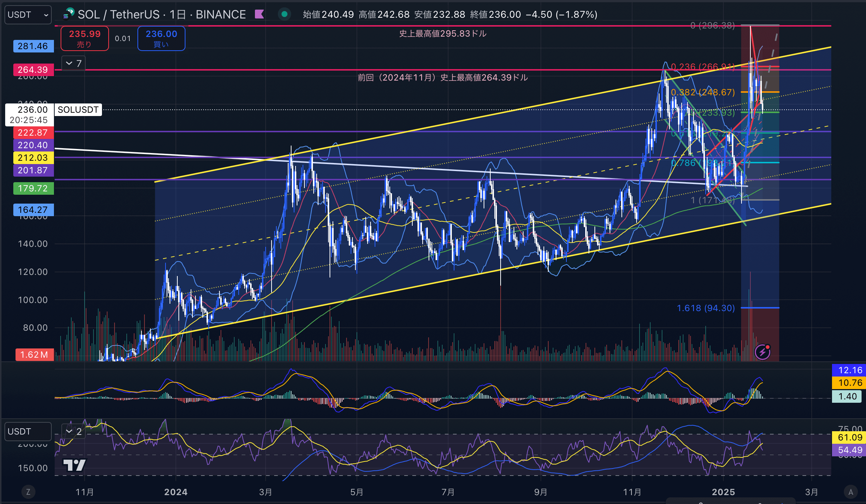Click the green market status dot
This screenshot has width=866, height=504.
284,14
